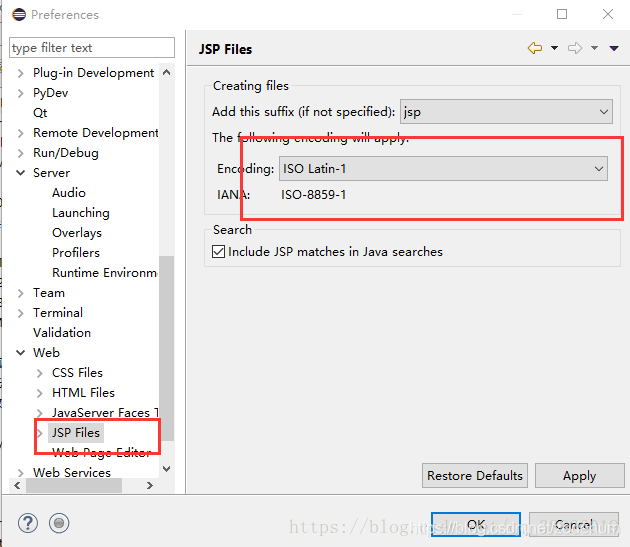Click the ISO-8859-1 IANA value

coord(313,195)
